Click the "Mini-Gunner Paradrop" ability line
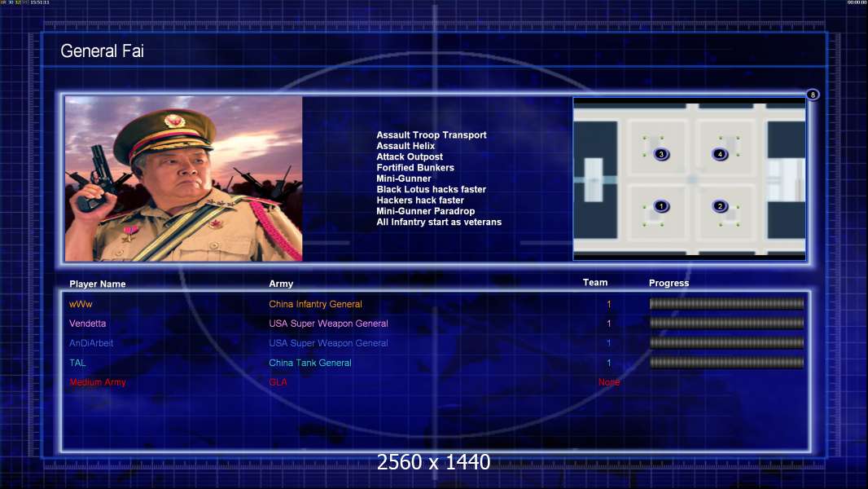The image size is (868, 489). (x=425, y=211)
